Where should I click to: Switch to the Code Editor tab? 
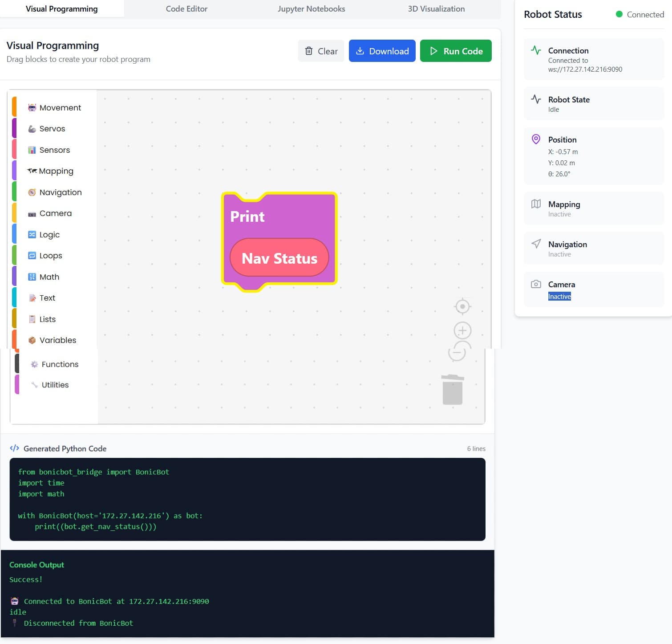point(186,8)
